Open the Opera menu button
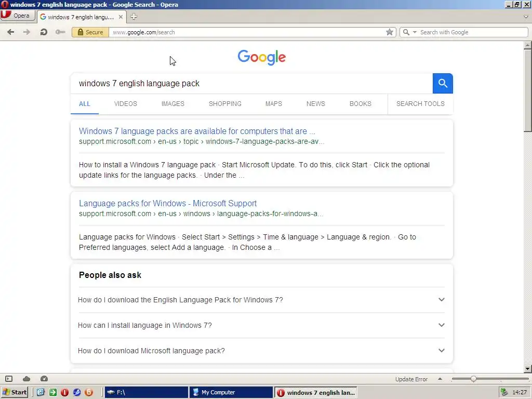 click(x=17, y=16)
